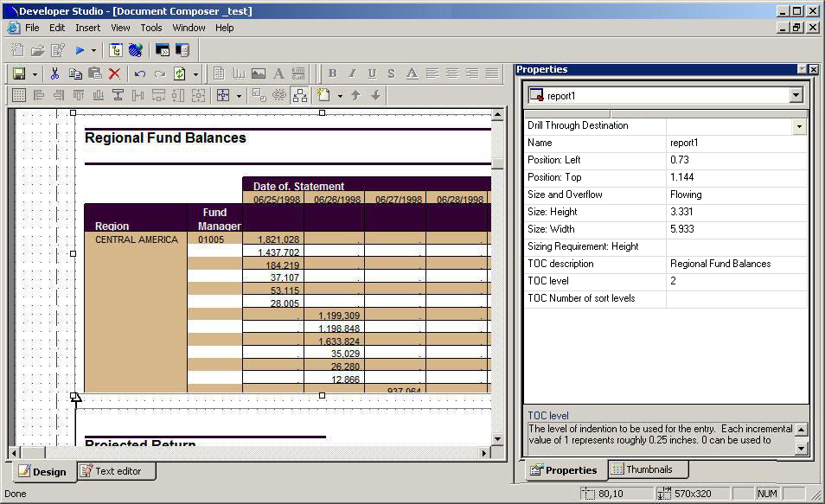Click the Paste clipboard icon

tap(95, 74)
